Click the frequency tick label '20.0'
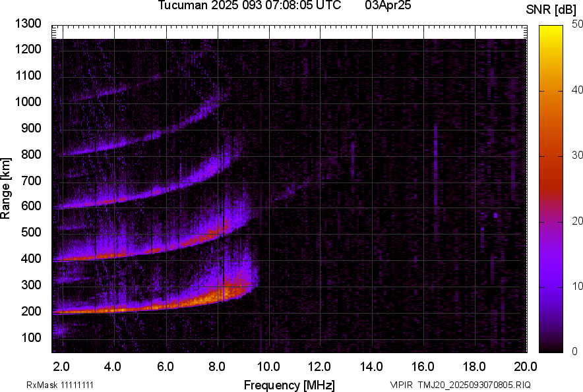 [x=526, y=367]
